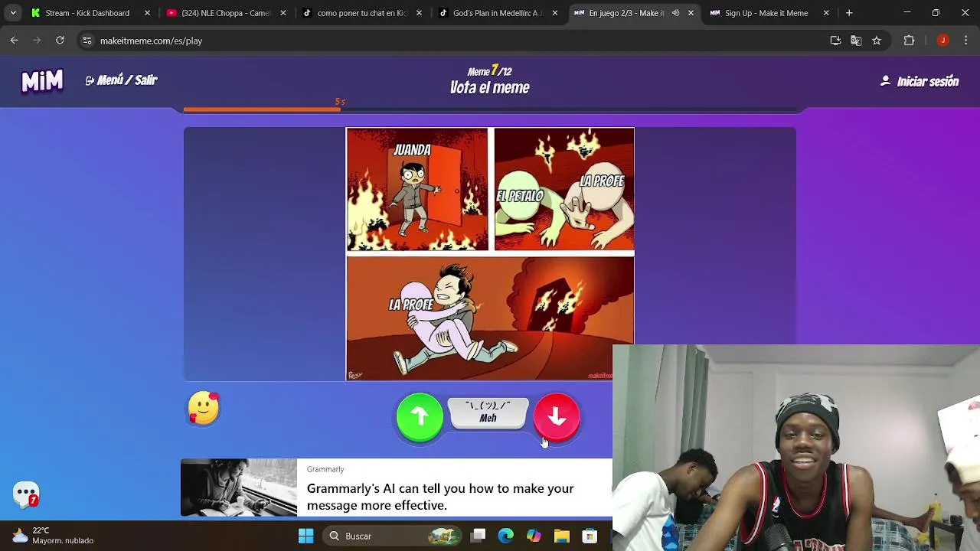This screenshot has height=551, width=980.
Task: Launch Microsoft Edge from the taskbar
Action: (506, 536)
